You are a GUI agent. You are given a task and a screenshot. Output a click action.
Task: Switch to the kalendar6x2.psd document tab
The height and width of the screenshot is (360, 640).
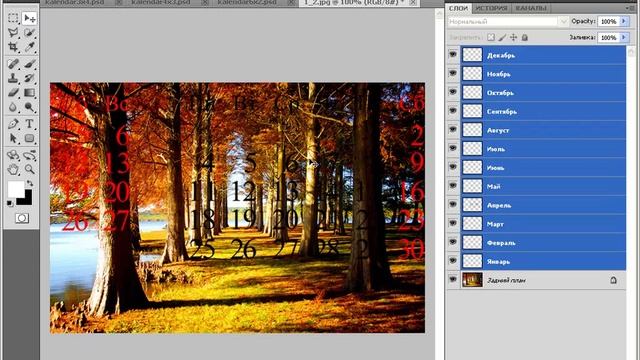pos(247,2)
